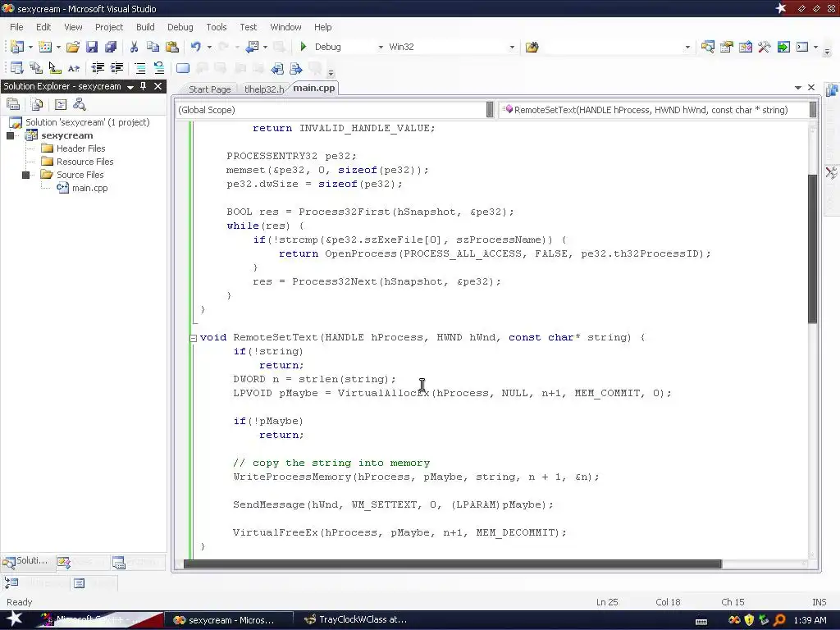Toggle a bookmark on the current line
The width and height of the screenshot is (840, 630).
[x=183, y=68]
